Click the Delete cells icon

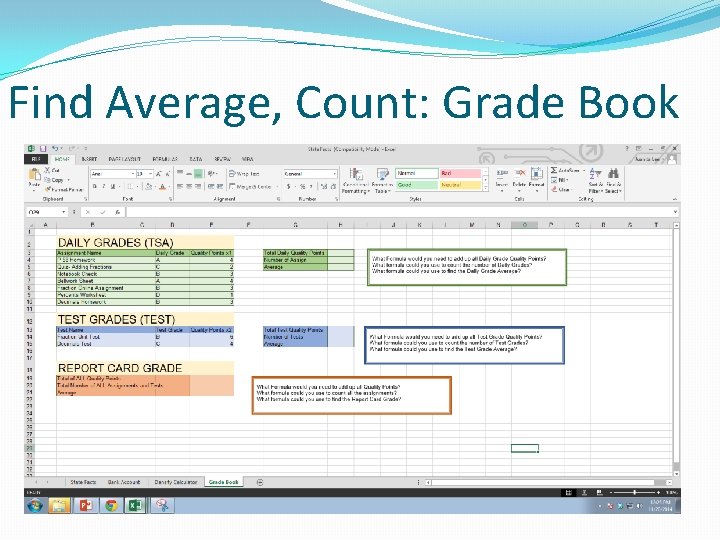point(519,174)
